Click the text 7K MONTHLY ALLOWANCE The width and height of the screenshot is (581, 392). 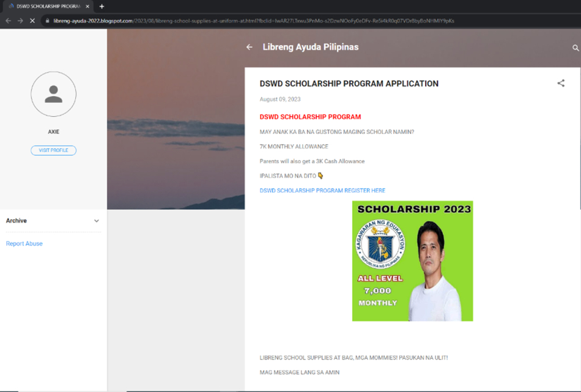click(294, 146)
